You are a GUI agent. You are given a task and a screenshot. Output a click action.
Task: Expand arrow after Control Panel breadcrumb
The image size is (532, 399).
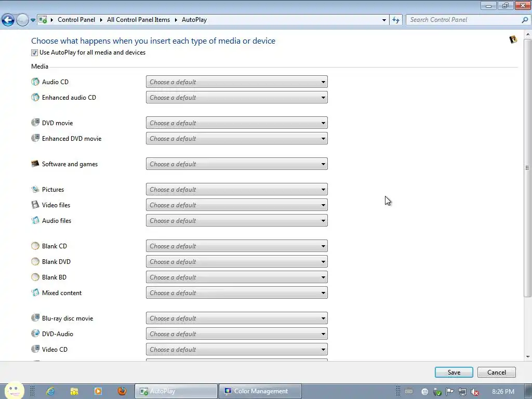101,20
